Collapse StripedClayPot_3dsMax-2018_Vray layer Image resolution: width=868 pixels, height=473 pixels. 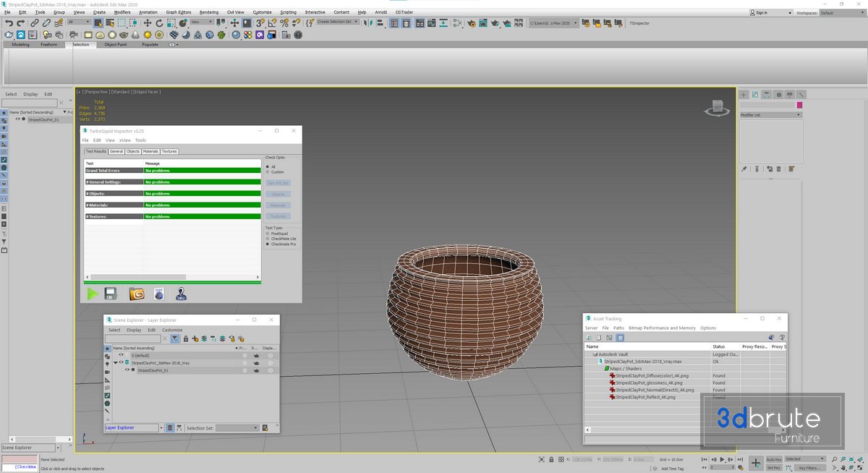point(115,363)
